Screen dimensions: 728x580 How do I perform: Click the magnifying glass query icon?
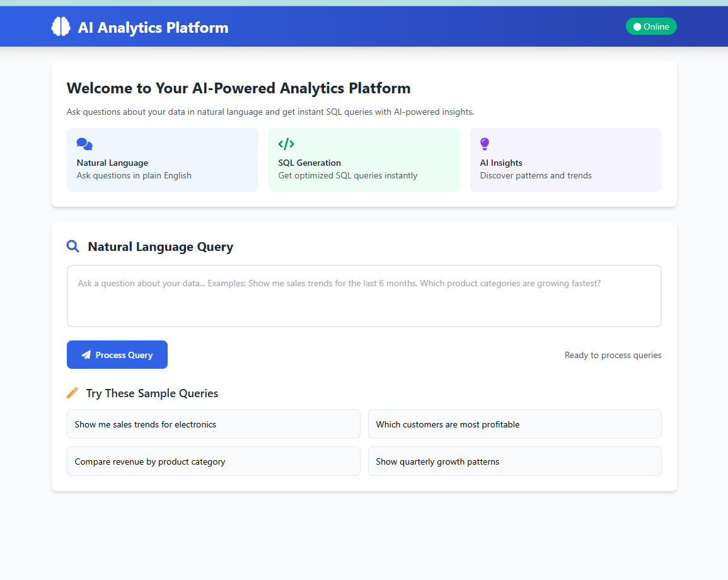coord(73,246)
